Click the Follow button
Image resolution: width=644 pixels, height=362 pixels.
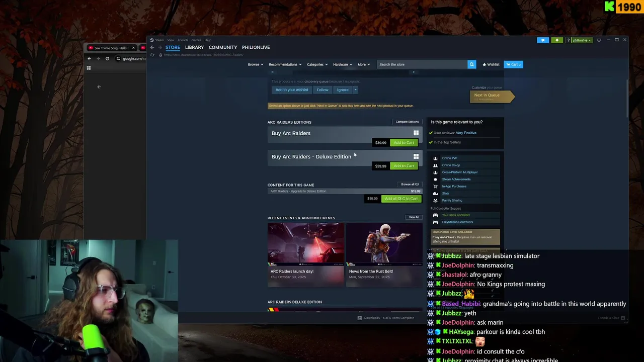click(323, 90)
